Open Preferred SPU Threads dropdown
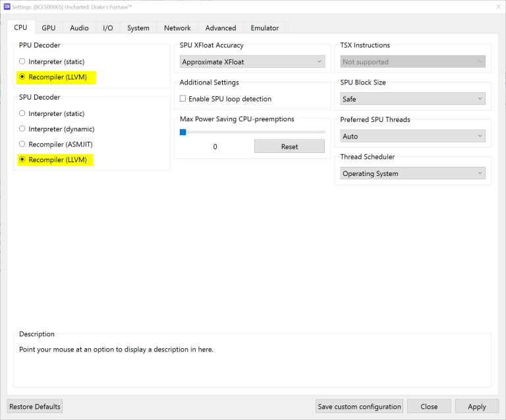The image size is (506, 420). [x=413, y=136]
